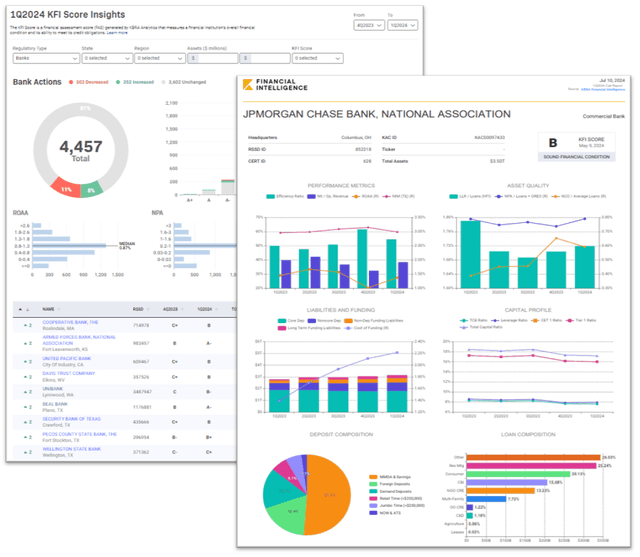Toggle ROAA (R) legend series
This screenshot has width=640, height=557.
[x=365, y=197]
